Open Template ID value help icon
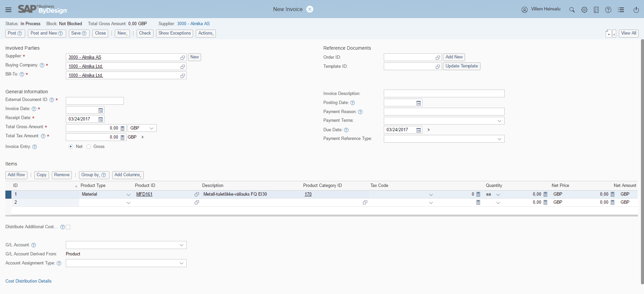The width and height of the screenshot is (644, 294). pos(438,67)
